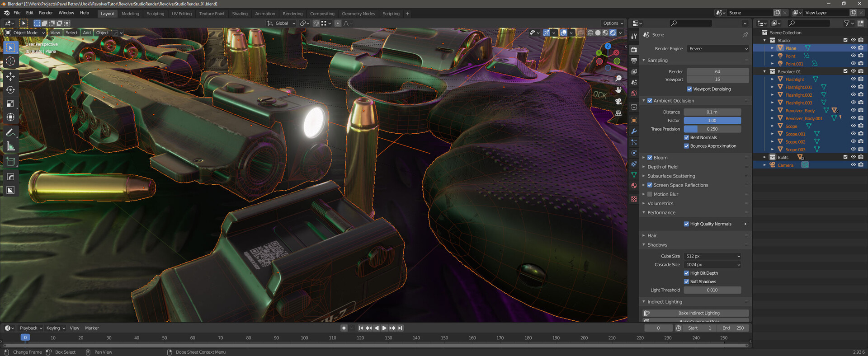Uncheck Viewport Denoising

tap(689, 89)
